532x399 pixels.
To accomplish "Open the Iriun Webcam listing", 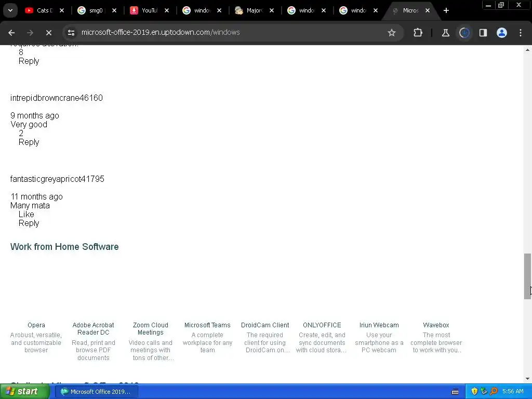I will [379, 325].
